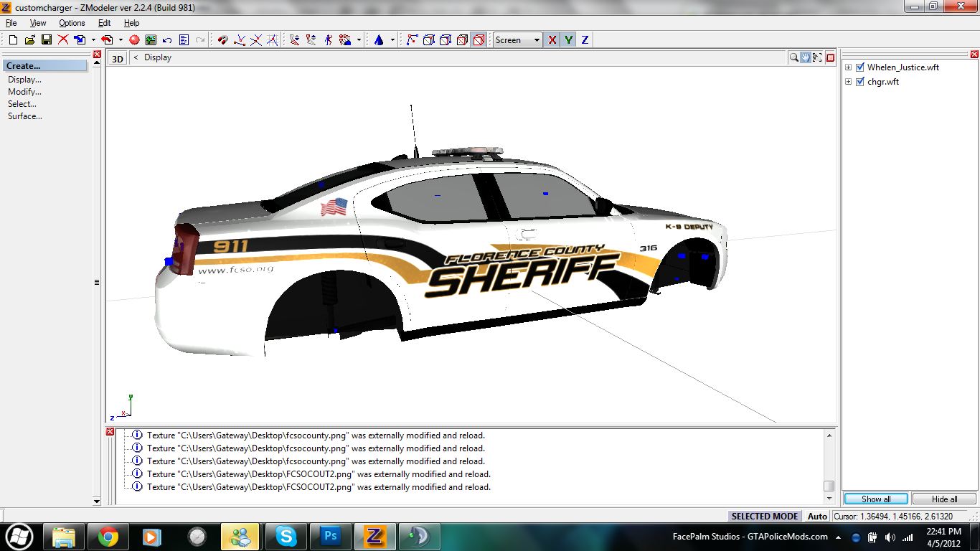Click the SELECTED MODE status indicator

[764, 516]
